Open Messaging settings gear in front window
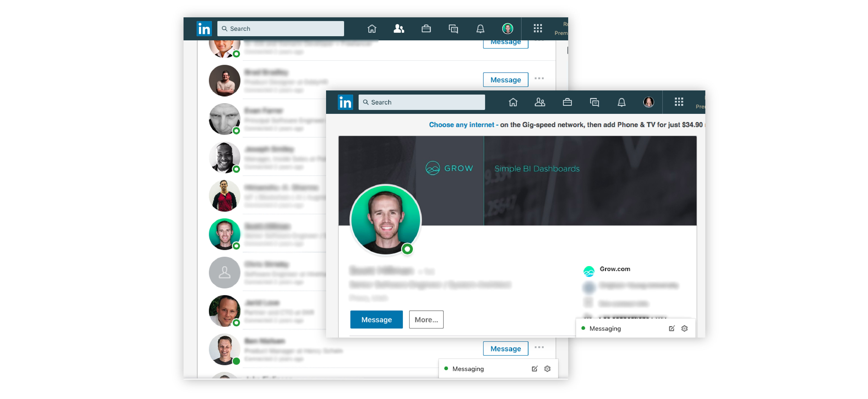868x399 pixels. pos(684,328)
